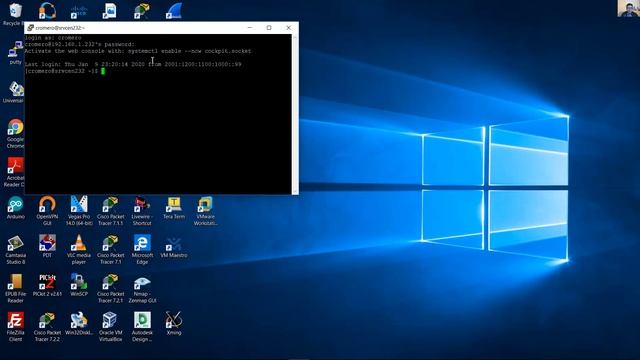The width and height of the screenshot is (640, 360).
Task: Open PuTTY system menu from title bar icon
Action: coord(30,28)
